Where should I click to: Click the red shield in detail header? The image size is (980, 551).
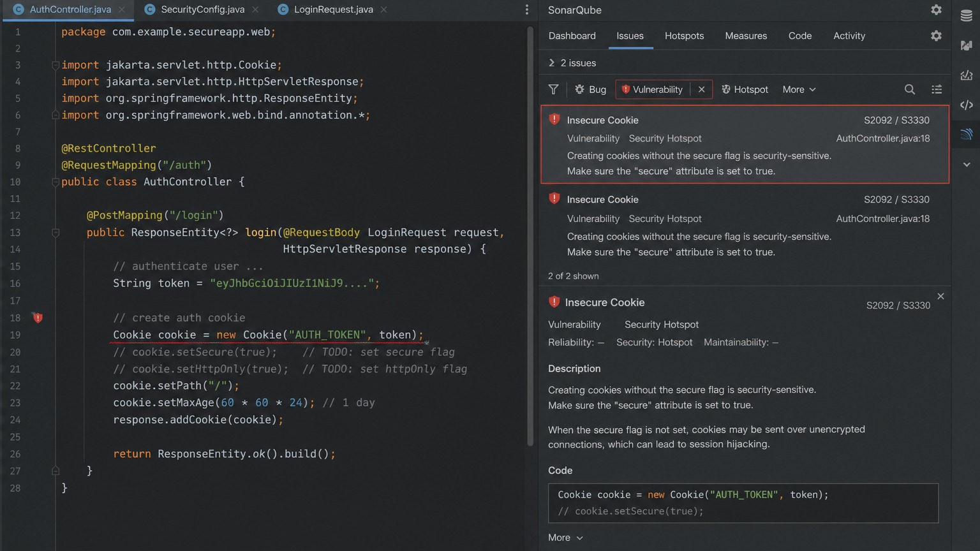[x=554, y=302]
